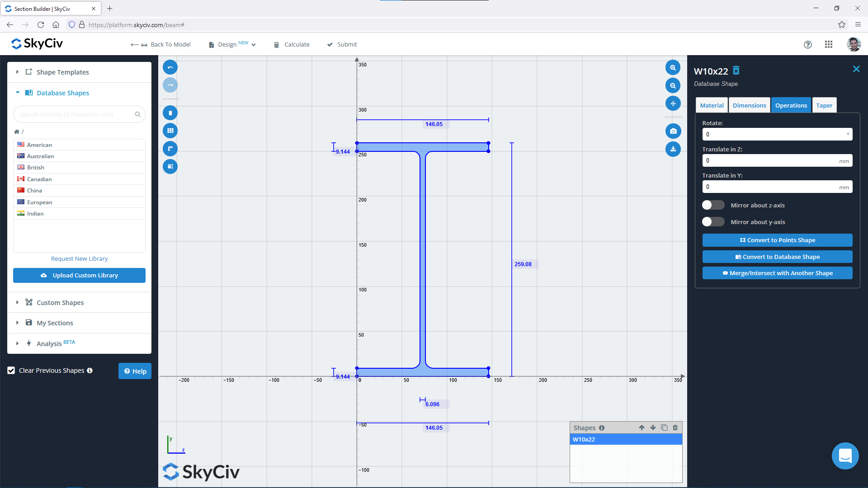Screen dimensions: 868x488
Task: Click the camera/screenshot capture icon
Action: (x=674, y=131)
